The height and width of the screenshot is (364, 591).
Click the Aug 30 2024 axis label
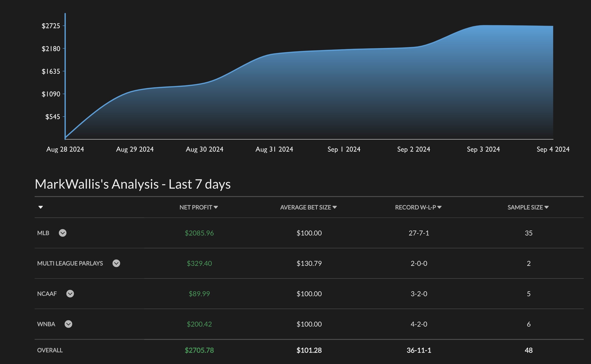(x=205, y=149)
